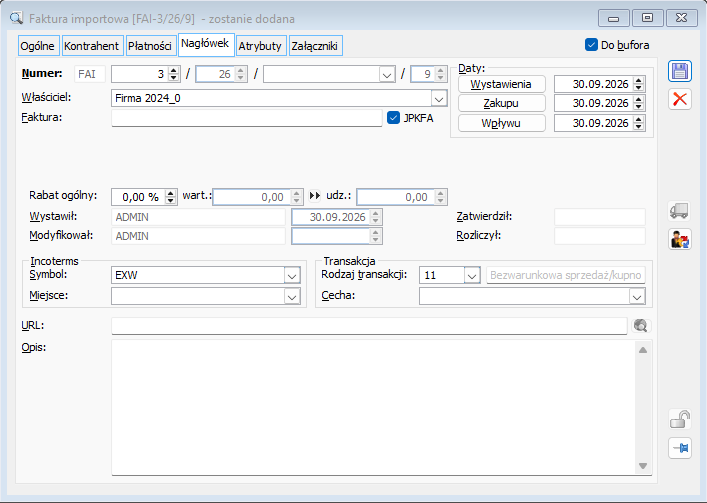Expand the Miejsce dropdown

tap(292, 297)
